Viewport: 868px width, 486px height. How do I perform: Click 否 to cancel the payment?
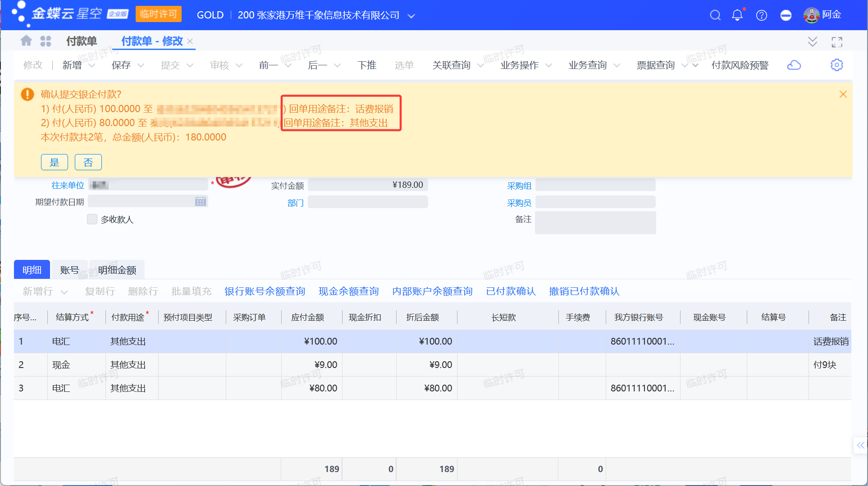(x=88, y=162)
